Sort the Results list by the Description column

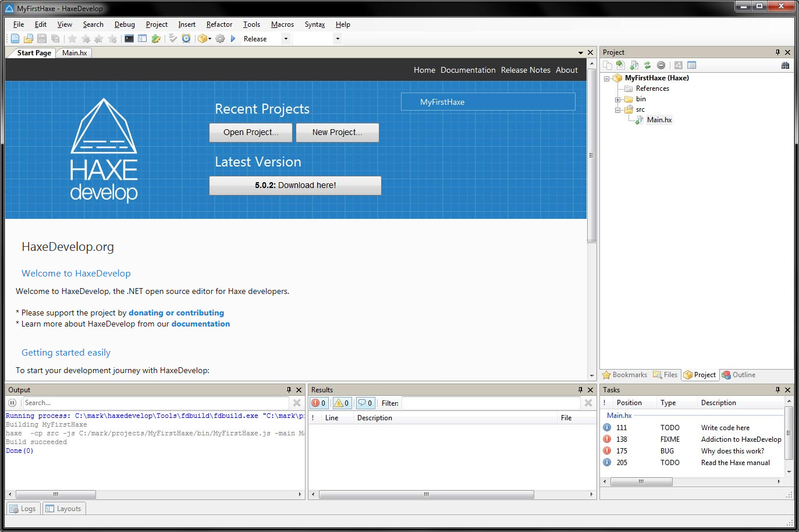tap(454, 418)
